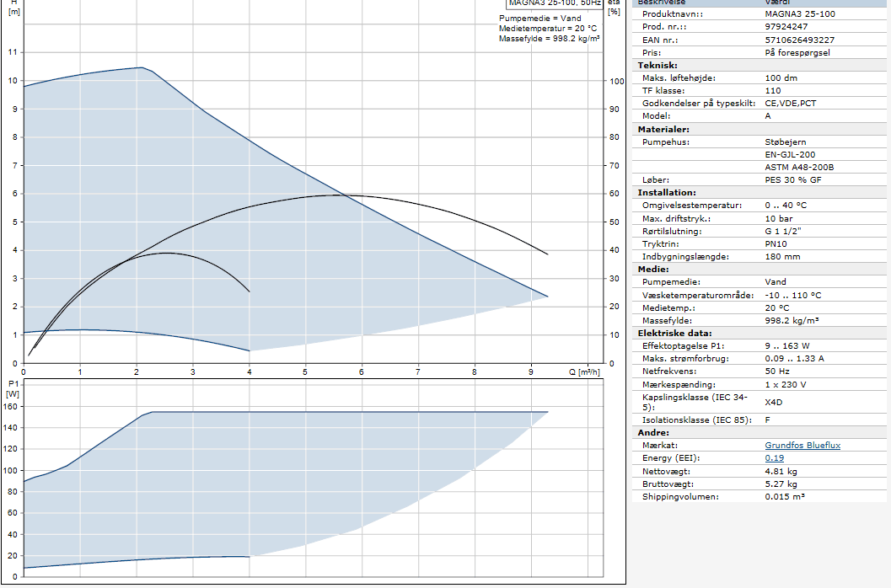Select installation length value 180 mm
This screenshot has height=588, width=891.
[x=782, y=257]
